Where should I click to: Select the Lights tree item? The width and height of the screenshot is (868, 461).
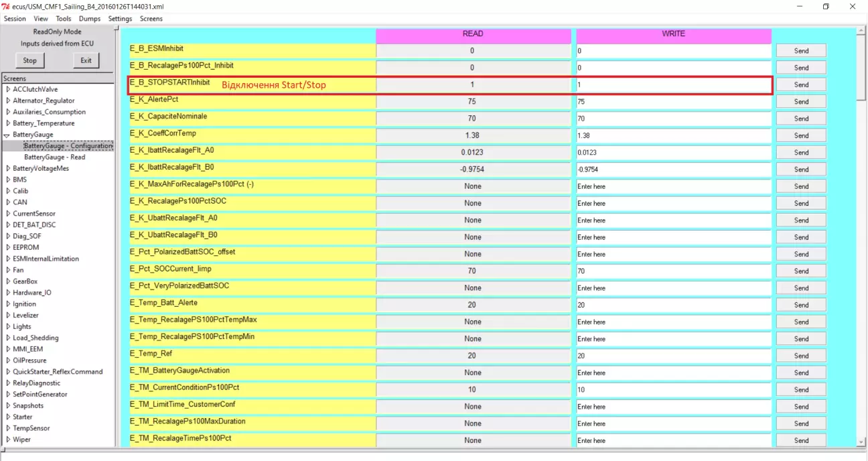22,326
